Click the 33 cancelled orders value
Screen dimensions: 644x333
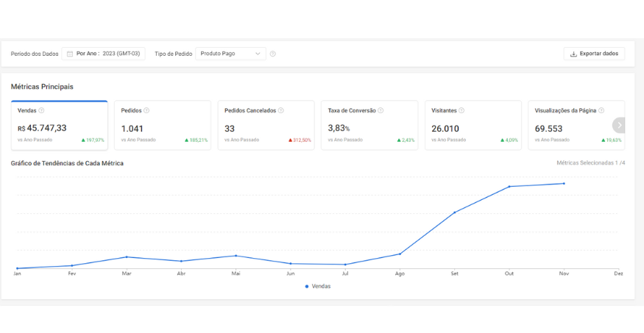230,129
